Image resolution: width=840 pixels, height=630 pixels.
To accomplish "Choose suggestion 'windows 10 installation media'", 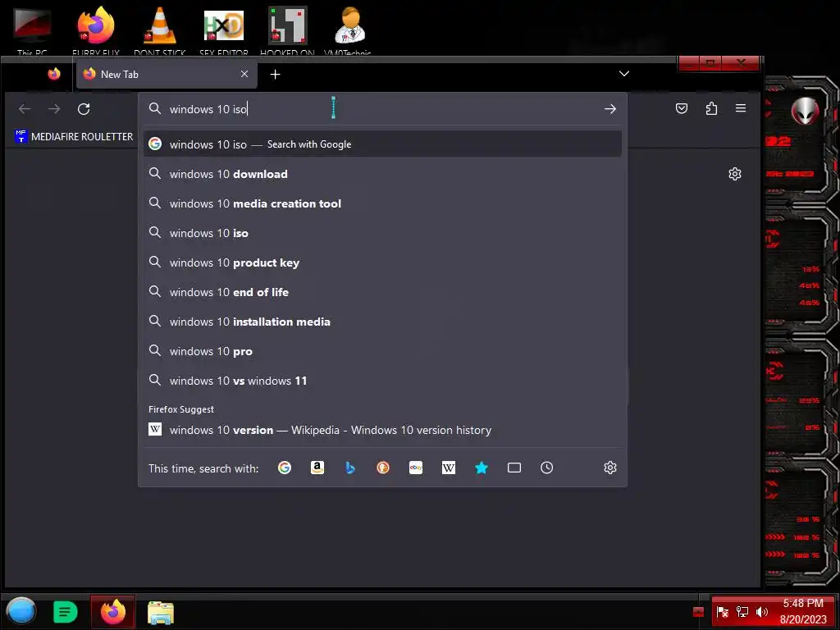I will 382,322.
